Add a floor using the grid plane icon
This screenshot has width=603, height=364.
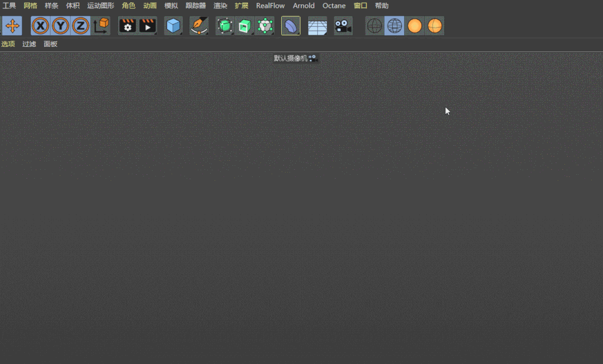(x=317, y=26)
